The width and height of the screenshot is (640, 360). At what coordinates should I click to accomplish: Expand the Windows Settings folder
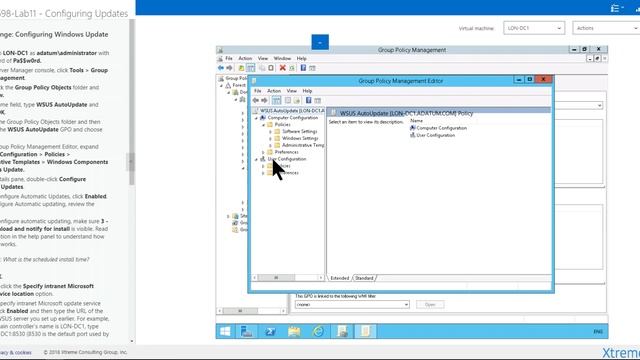point(270,138)
